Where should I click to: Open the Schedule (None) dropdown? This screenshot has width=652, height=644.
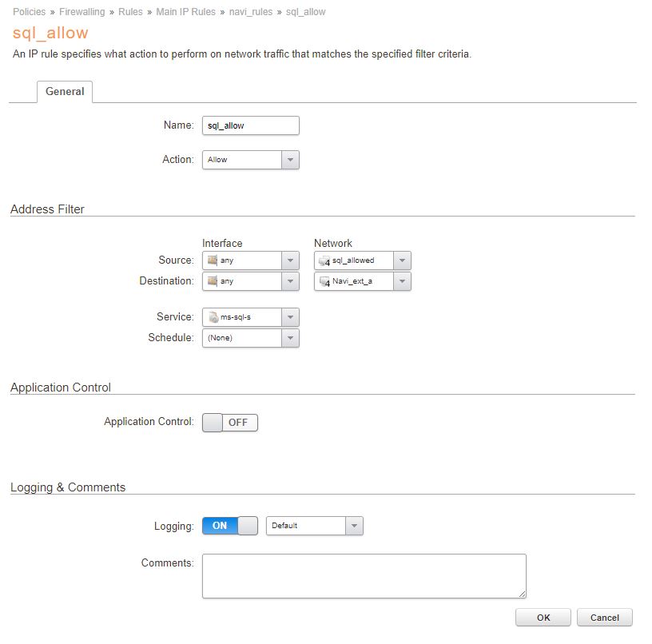251,338
